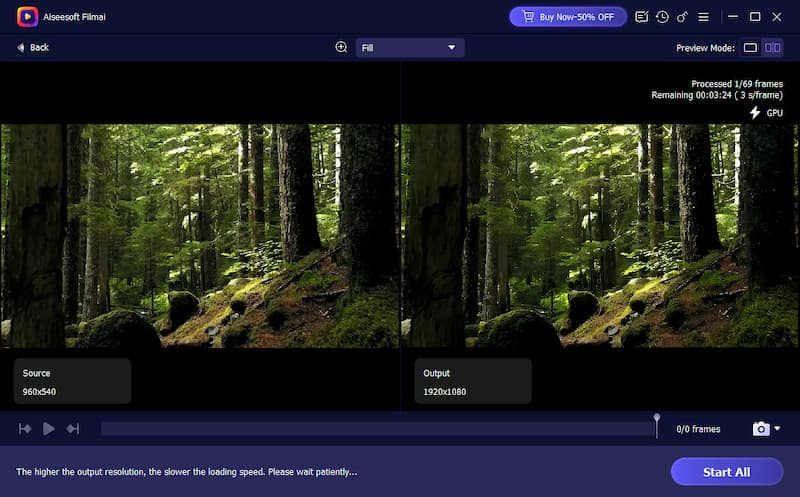
Task: Click the Start All button
Action: click(726, 472)
